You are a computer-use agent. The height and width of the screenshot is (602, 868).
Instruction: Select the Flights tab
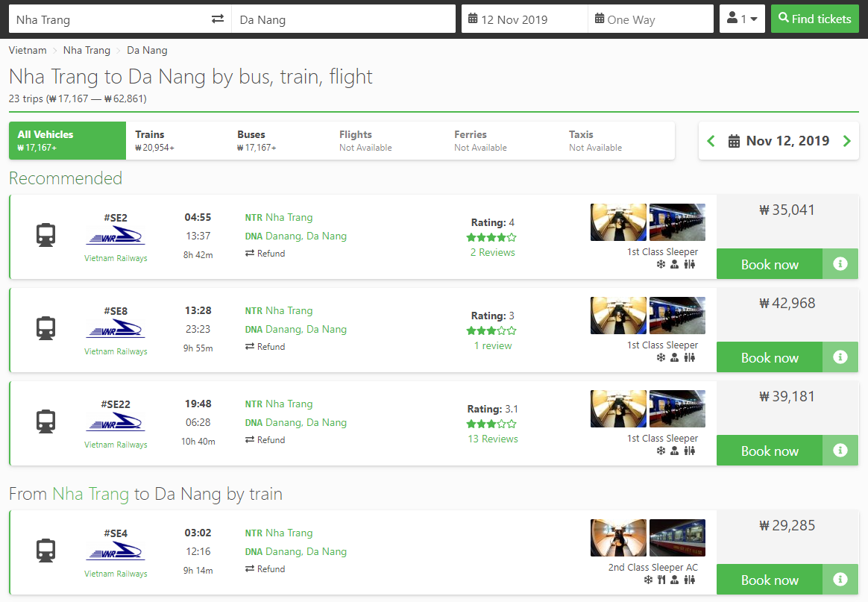tap(388, 141)
